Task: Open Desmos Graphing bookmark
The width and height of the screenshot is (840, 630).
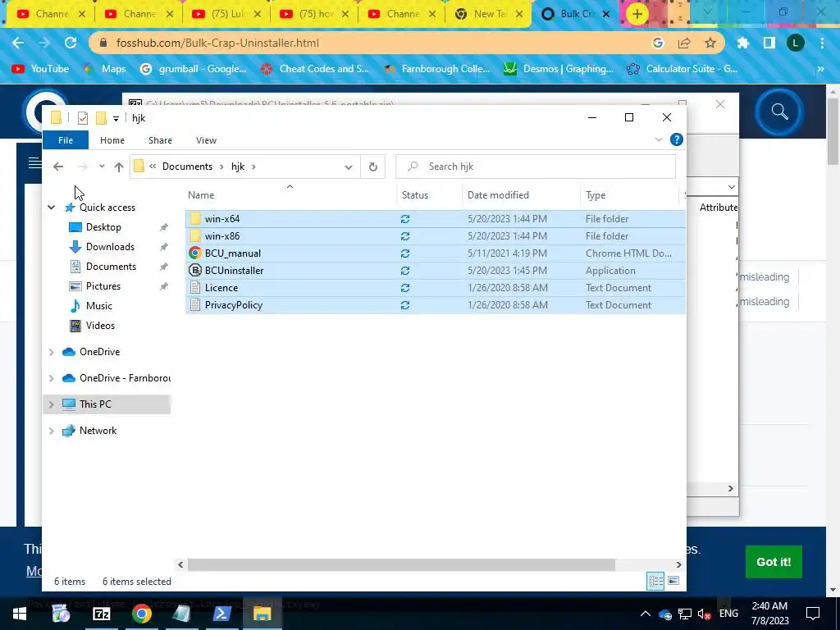Action: tap(559, 69)
